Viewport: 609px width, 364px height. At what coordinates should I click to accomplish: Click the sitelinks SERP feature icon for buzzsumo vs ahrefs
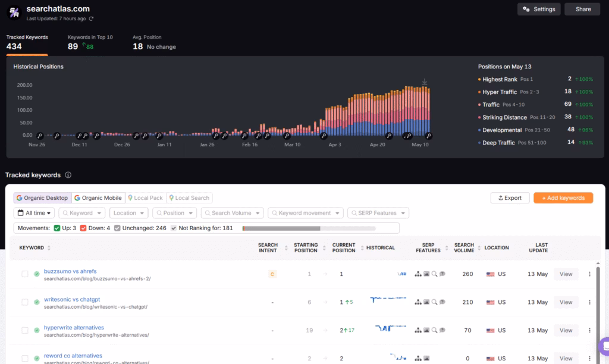point(417,274)
